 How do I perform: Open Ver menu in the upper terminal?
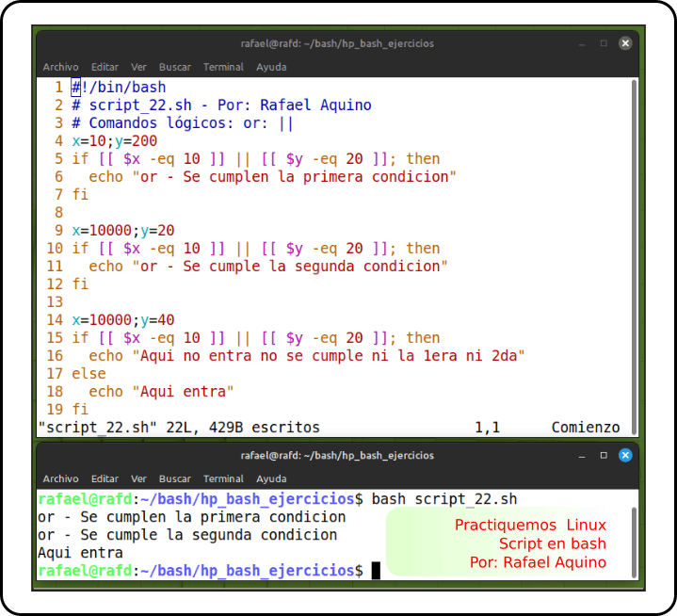coord(138,67)
